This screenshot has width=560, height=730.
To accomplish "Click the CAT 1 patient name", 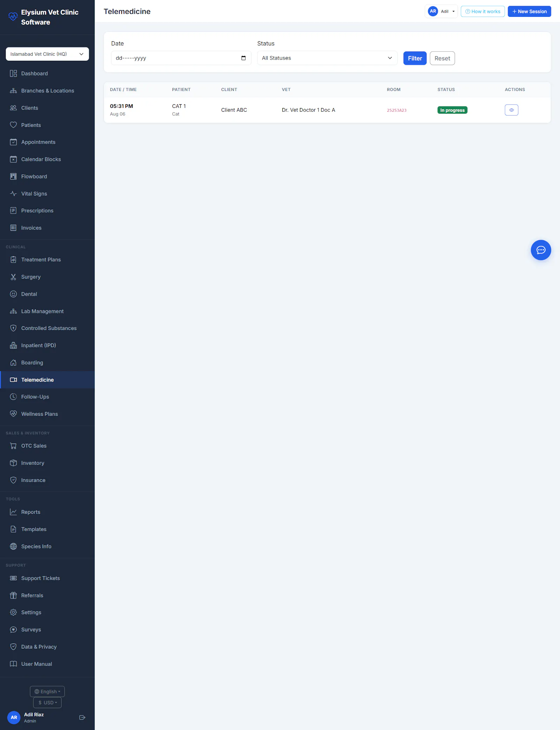I will 179,106.
